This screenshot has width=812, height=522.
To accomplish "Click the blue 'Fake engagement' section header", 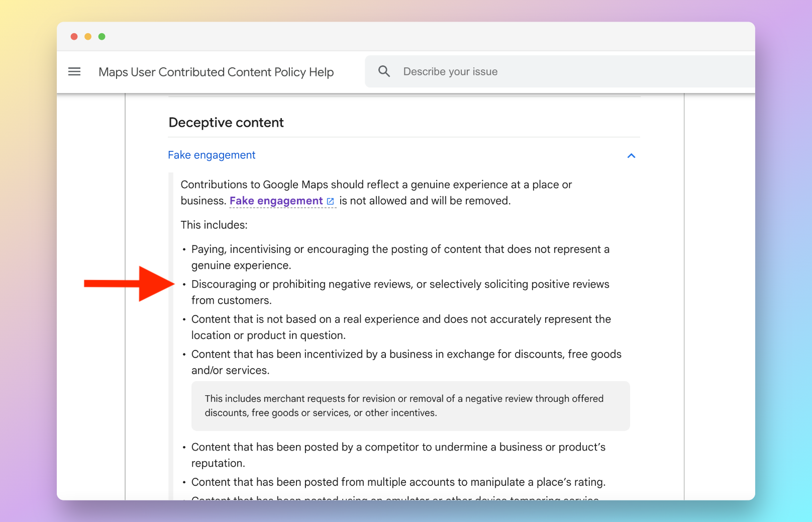I will (212, 155).
